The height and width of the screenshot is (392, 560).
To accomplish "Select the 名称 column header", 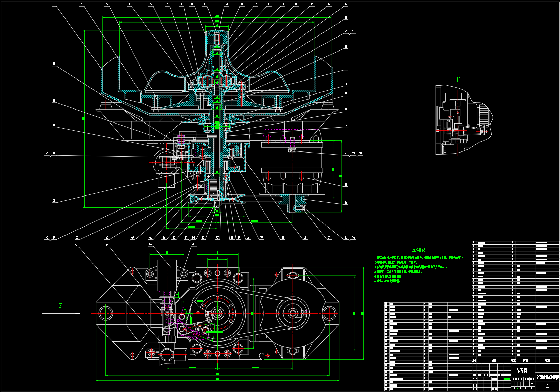I will coord(494,360).
